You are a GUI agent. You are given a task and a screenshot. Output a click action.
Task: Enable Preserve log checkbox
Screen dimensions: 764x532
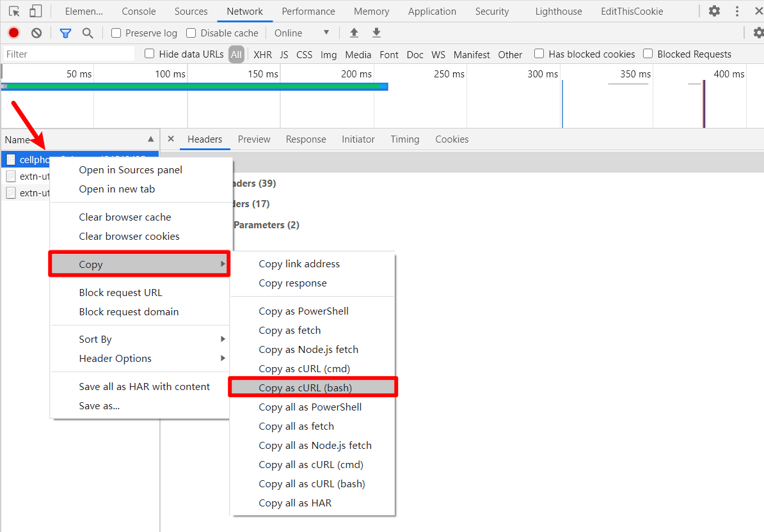(116, 33)
